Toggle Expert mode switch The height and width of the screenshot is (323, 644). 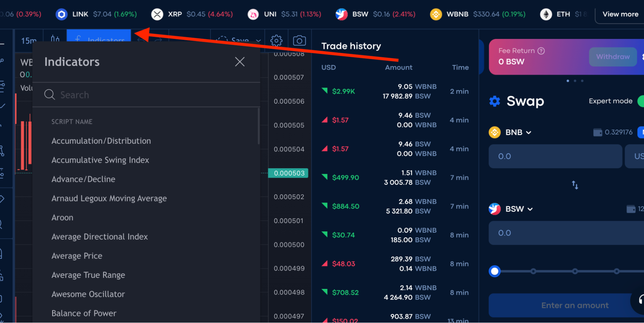(x=640, y=101)
